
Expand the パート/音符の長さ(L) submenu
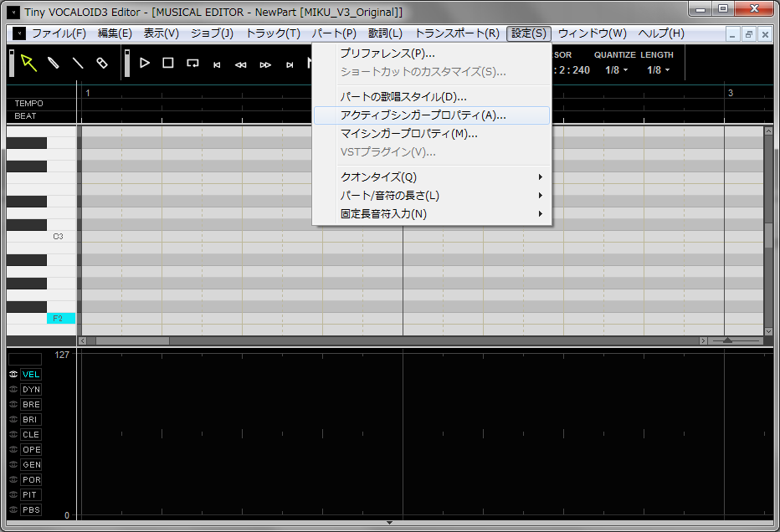432,196
